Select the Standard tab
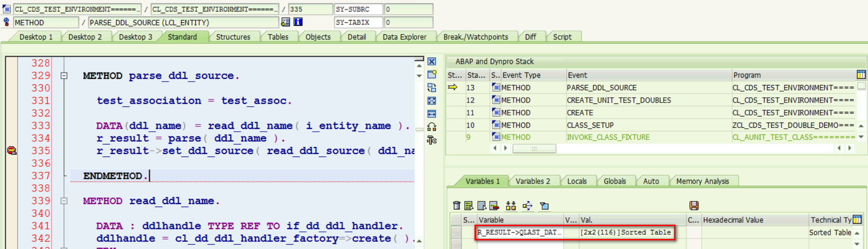Viewport: 868px width, 249px height. coord(182,37)
